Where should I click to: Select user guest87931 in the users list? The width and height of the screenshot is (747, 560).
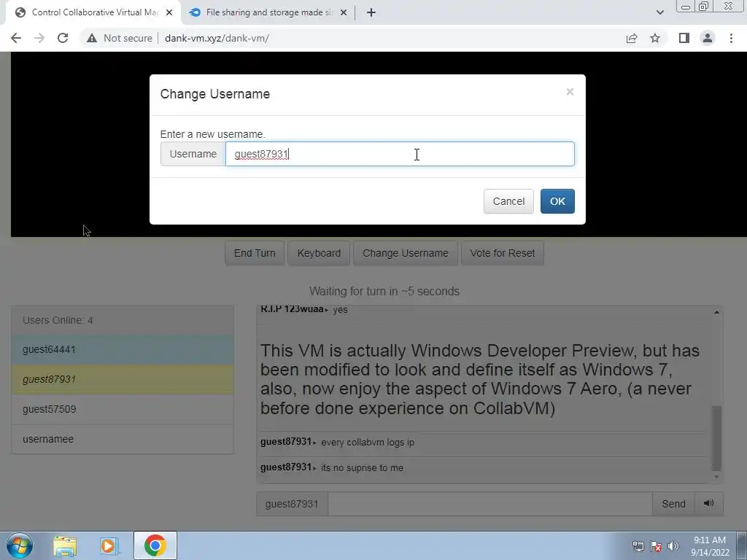[123, 379]
